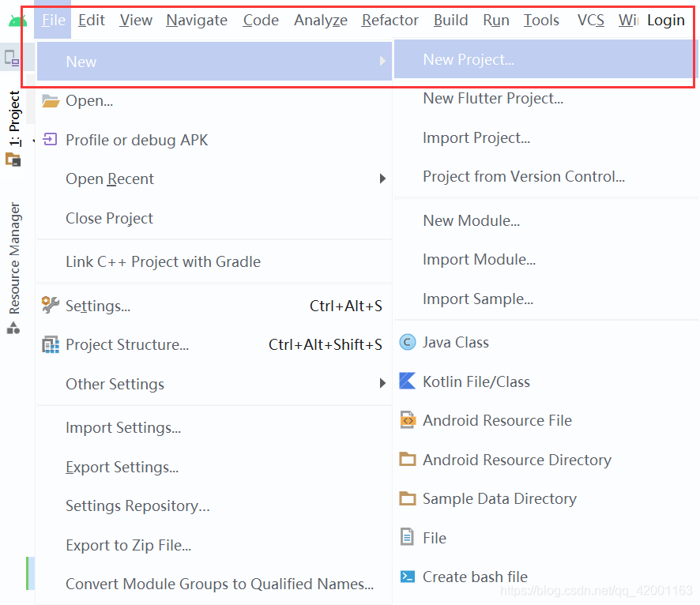This screenshot has height=605, width=700.
Task: Select Import Module...
Action: [x=546, y=259]
